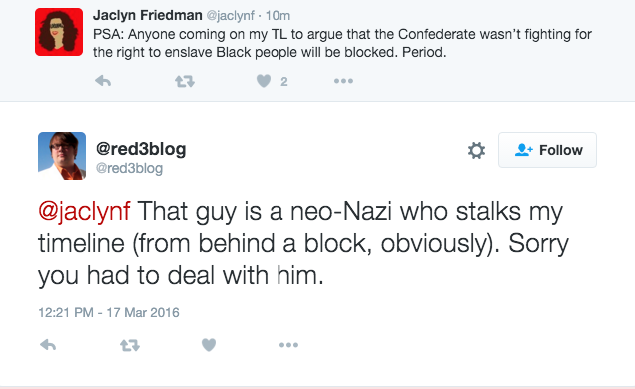Open the 12:21 PM - 17 Mar 2016 timestamp
635x389 pixels.
click(109, 312)
